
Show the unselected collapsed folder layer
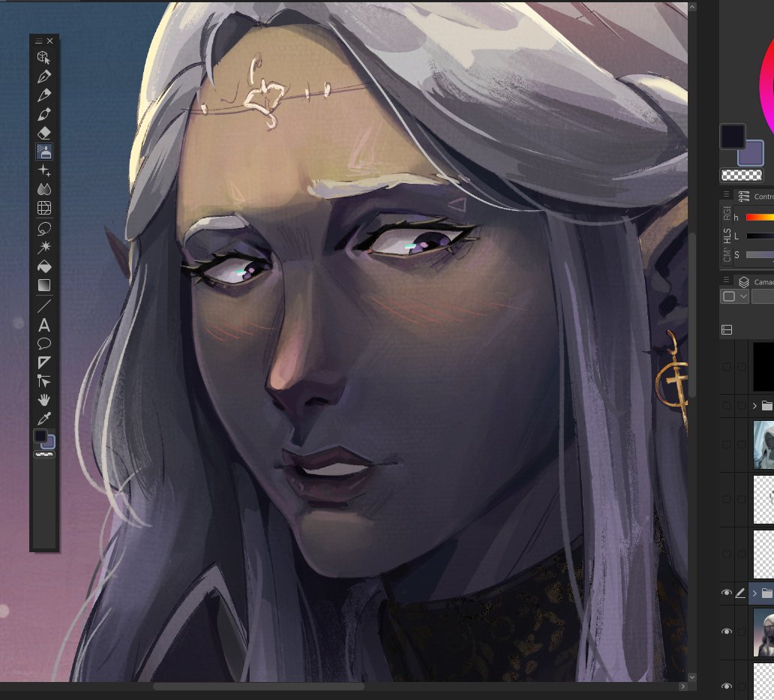pos(727,406)
